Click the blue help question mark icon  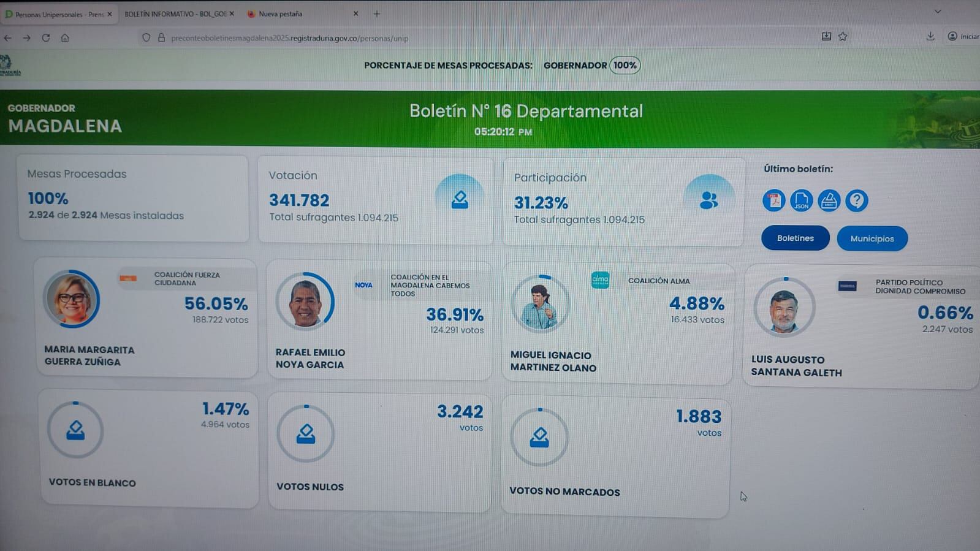[x=856, y=200]
